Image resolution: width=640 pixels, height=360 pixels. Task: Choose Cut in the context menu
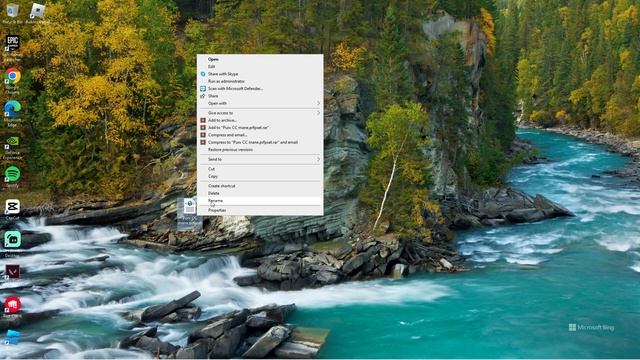pos(260,169)
